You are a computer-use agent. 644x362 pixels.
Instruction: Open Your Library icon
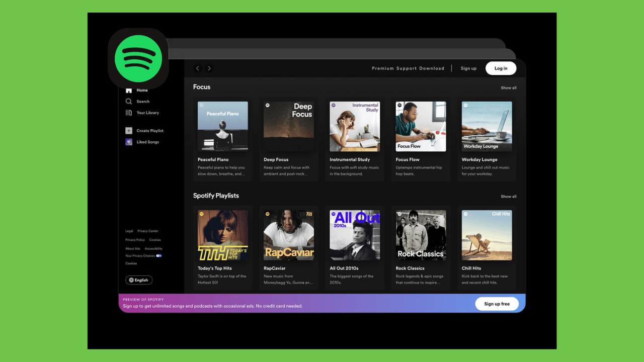tap(129, 113)
